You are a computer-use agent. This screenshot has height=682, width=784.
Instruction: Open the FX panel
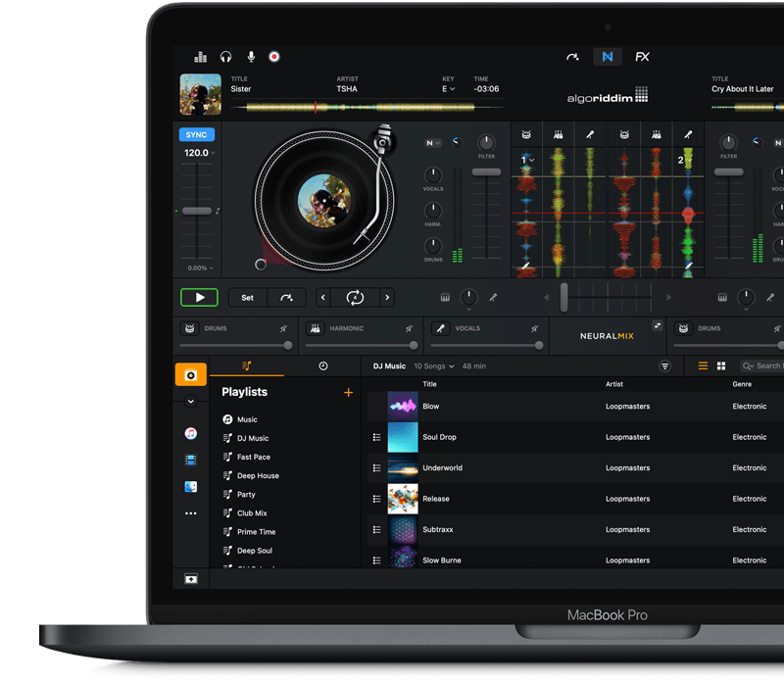(642, 57)
